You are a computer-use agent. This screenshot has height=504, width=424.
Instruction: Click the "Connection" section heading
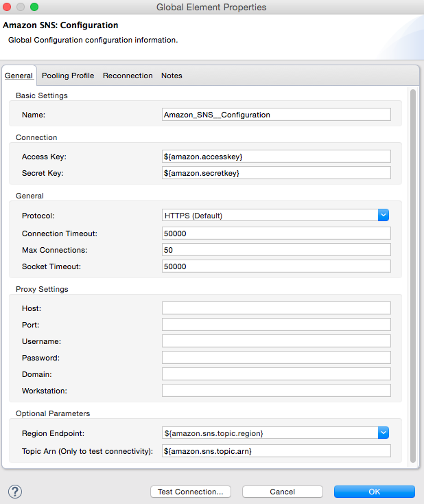(x=36, y=137)
